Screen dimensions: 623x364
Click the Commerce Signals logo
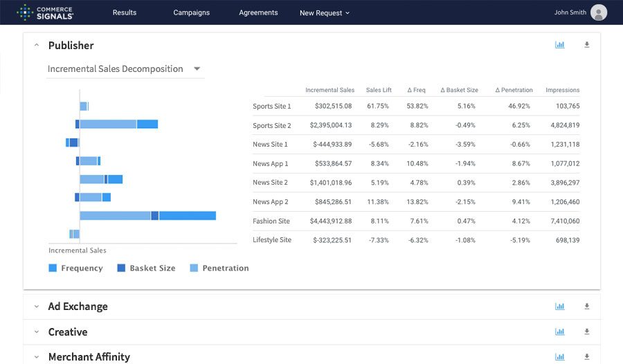[45, 12]
